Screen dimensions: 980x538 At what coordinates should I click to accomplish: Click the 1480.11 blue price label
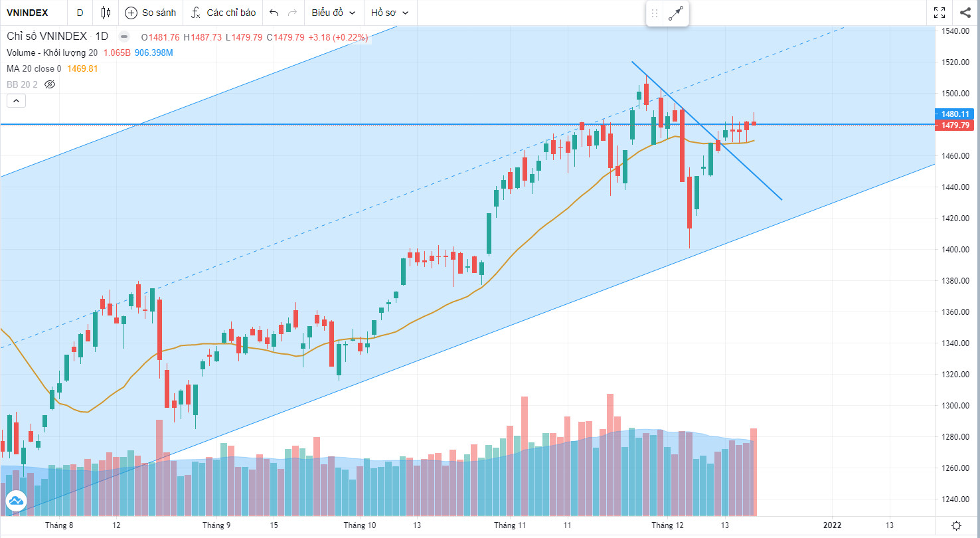click(955, 114)
